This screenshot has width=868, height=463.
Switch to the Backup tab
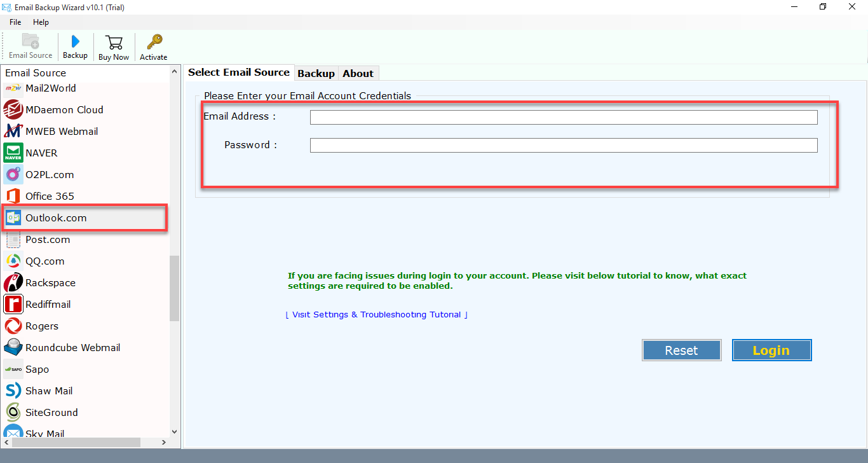click(x=316, y=73)
